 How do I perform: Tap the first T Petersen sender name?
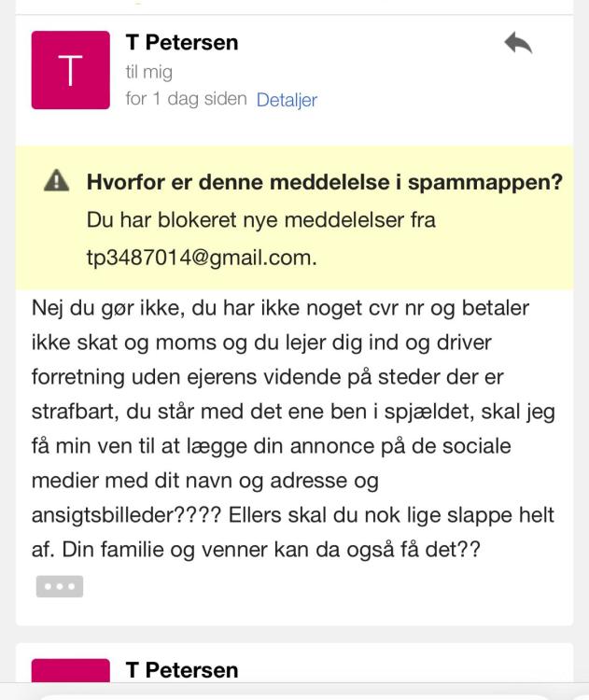[x=182, y=42]
